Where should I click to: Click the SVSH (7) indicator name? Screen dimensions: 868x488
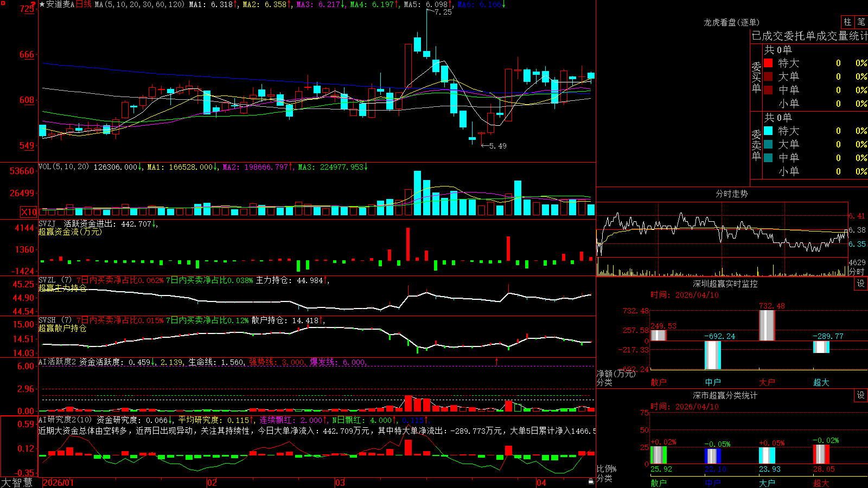click(55, 320)
